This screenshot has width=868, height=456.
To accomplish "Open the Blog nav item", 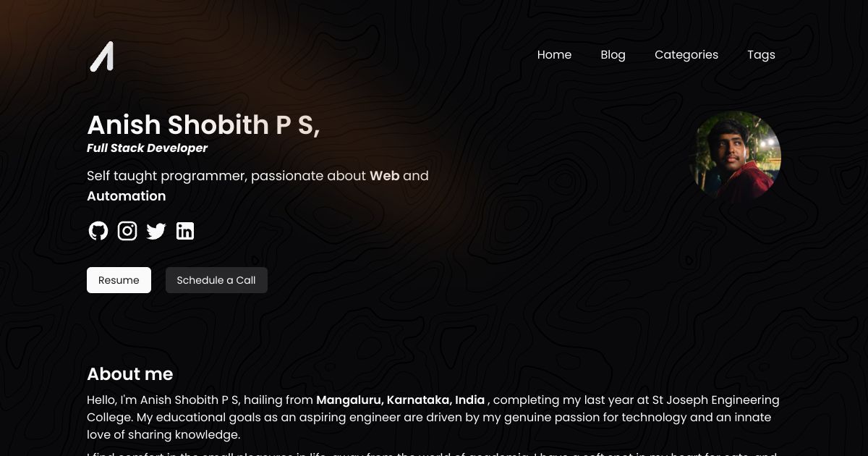I will pos(613,55).
